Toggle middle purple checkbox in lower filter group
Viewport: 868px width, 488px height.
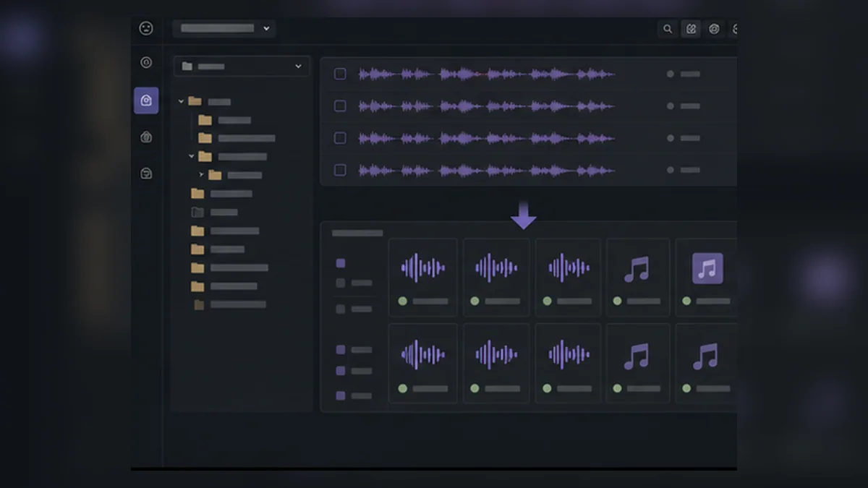(x=341, y=371)
